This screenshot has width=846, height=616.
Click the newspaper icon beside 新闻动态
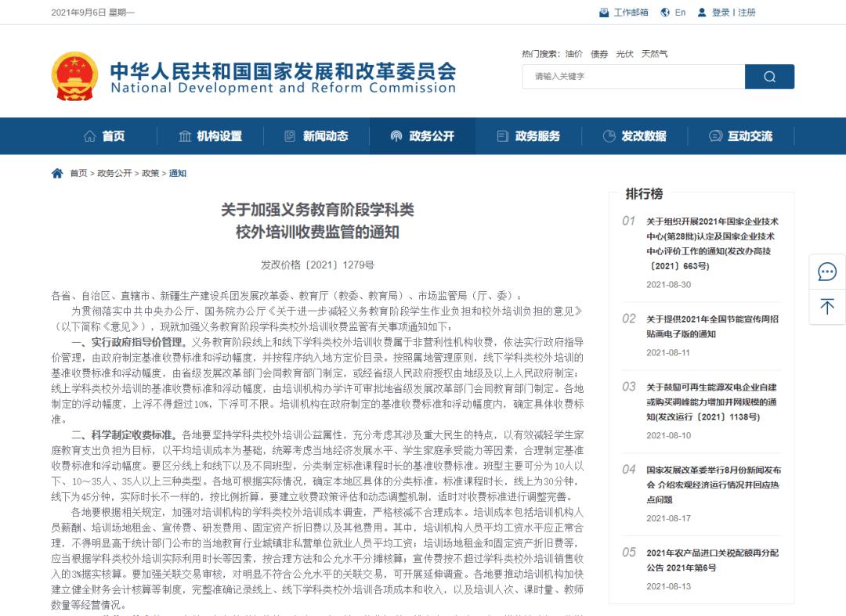[x=290, y=136]
